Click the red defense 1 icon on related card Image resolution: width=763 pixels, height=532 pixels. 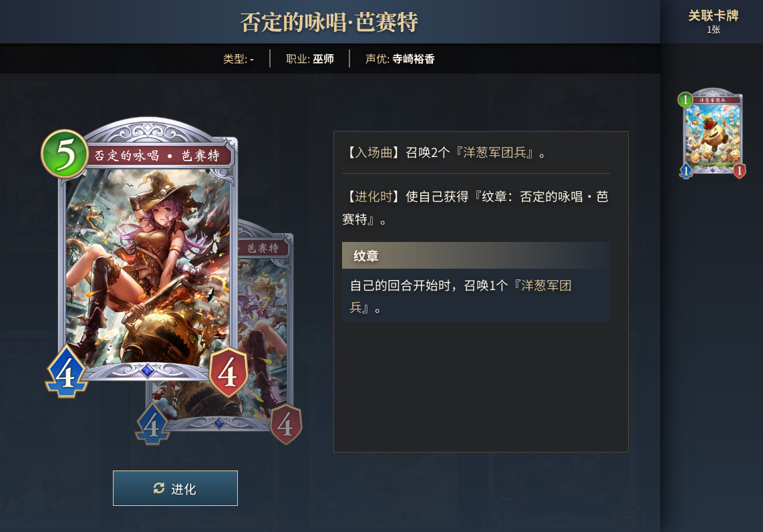739,171
